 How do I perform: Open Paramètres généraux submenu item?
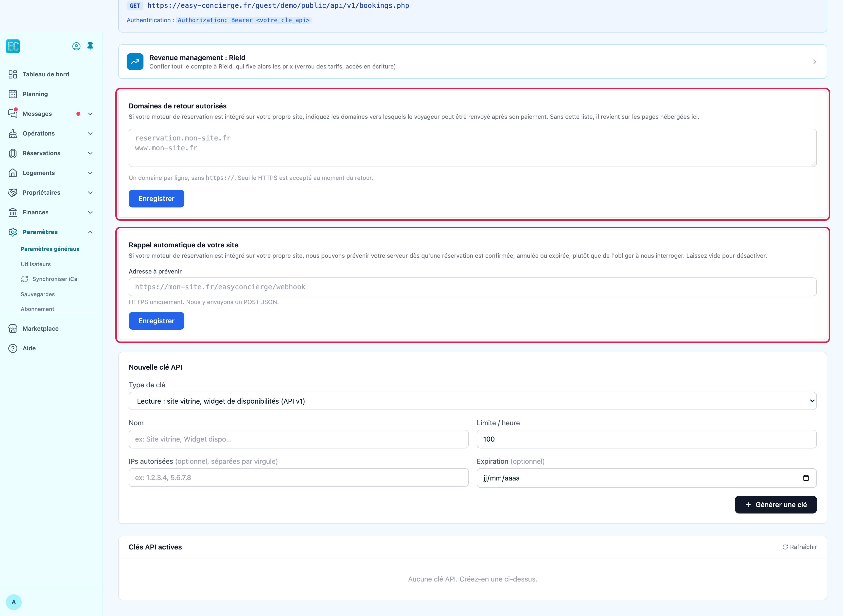click(x=50, y=249)
